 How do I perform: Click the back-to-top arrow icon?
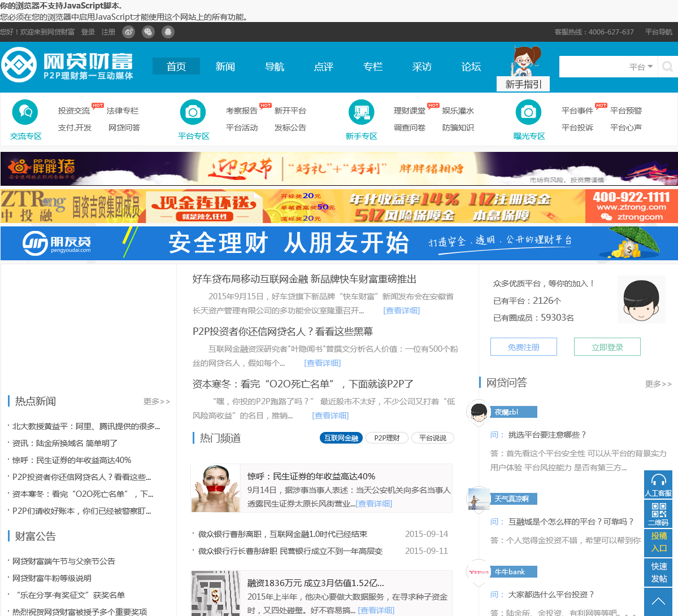(x=658, y=602)
